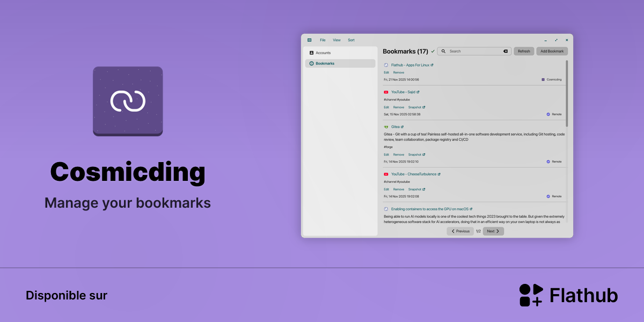Open Snapshot of the Gitea bookmark
This screenshot has width=644, height=322.
[416, 155]
